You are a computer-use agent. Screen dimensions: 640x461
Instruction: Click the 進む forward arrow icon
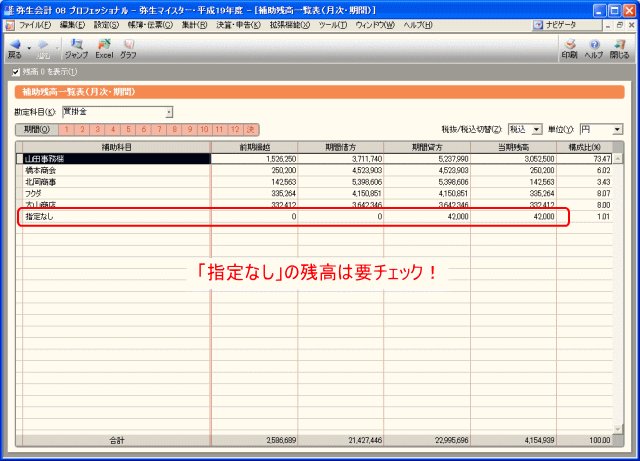point(43,49)
